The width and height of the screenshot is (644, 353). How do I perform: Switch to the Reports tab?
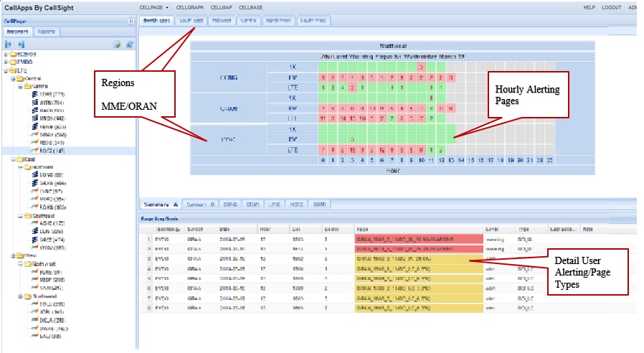48,32
